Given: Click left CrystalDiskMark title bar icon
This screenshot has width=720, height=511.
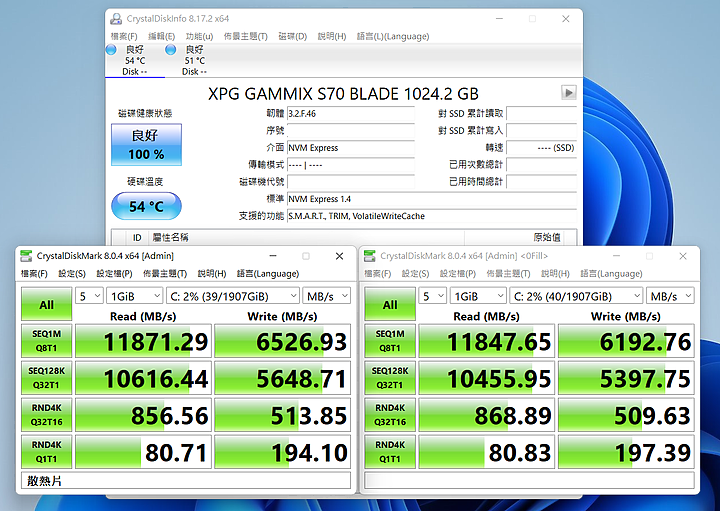Looking at the screenshot, I should (x=26, y=256).
